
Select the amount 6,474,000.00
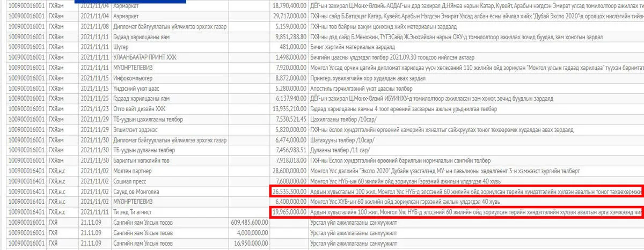pos(291,140)
